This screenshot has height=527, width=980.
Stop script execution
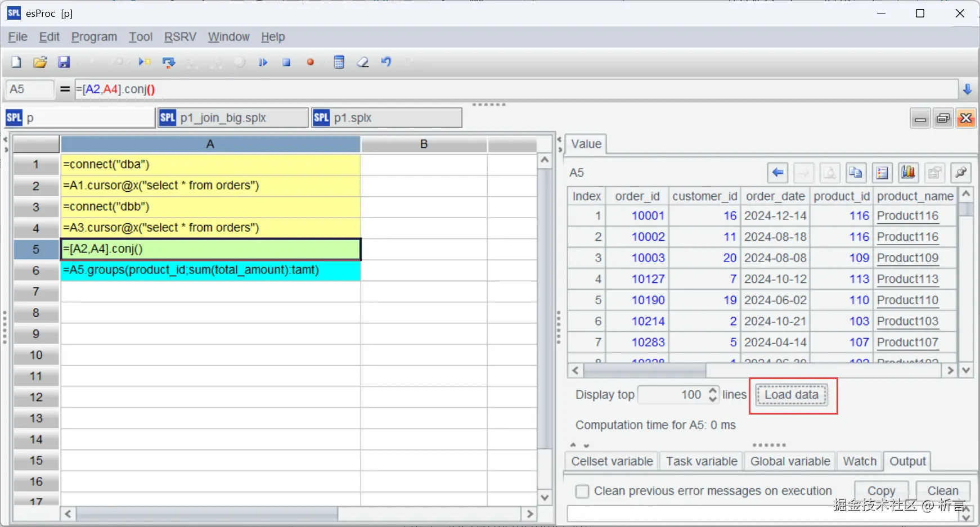click(286, 62)
